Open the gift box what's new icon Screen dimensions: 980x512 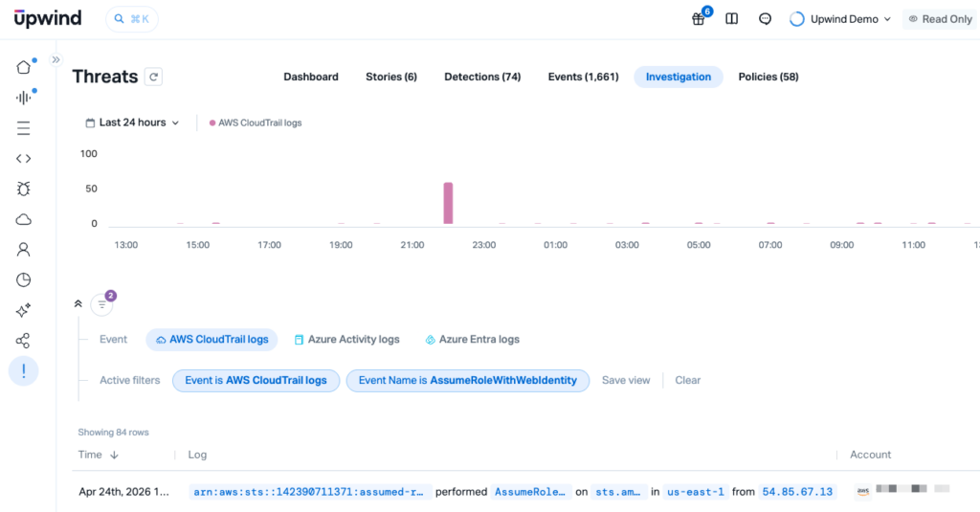(699, 19)
